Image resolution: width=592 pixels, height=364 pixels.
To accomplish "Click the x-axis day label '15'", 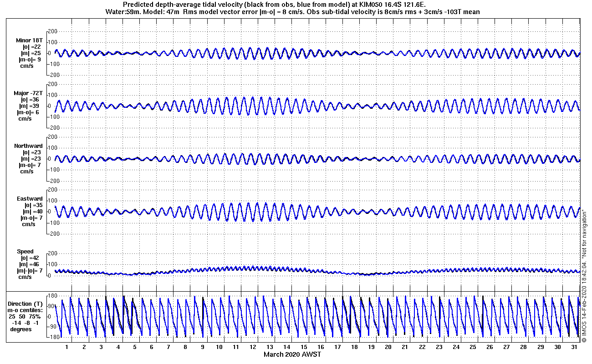I will click(x=304, y=347).
